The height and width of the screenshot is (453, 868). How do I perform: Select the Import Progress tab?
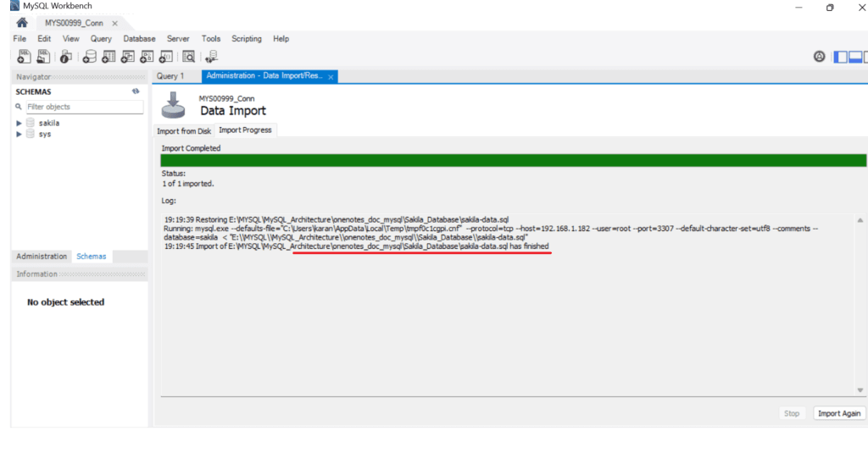[x=245, y=130]
